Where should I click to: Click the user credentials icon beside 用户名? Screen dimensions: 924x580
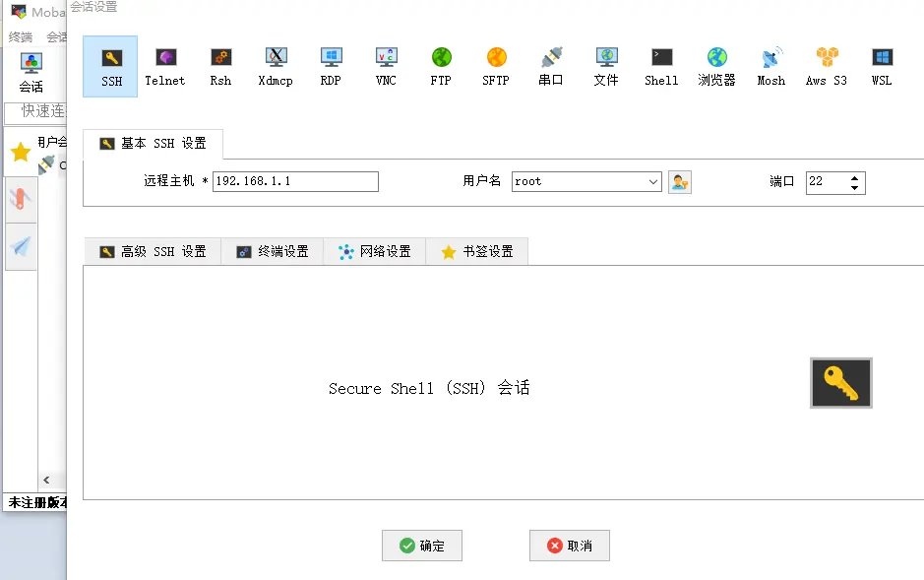[679, 181]
